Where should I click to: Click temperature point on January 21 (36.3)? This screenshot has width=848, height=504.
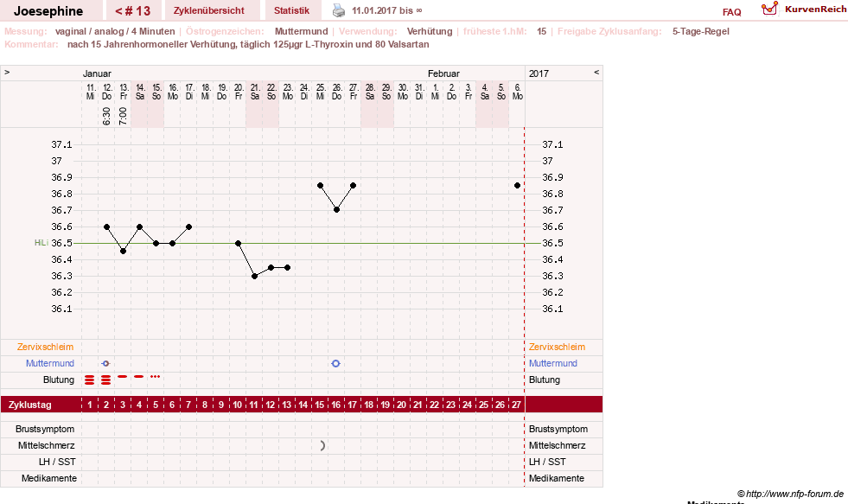255,277
